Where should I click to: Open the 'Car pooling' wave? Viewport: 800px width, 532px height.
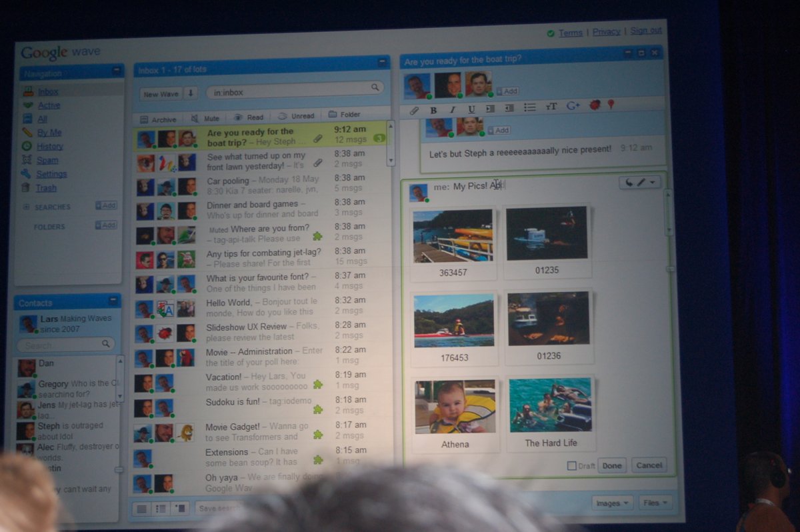coord(259,185)
